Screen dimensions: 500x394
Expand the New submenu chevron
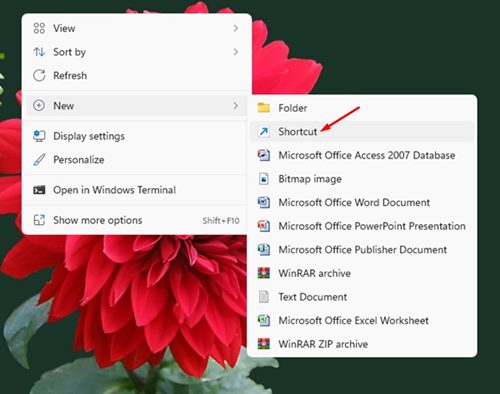tap(236, 106)
